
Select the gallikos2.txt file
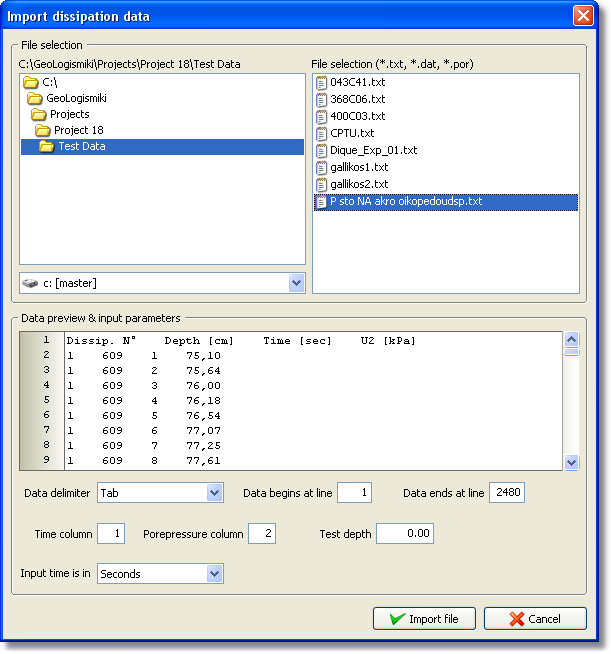[359, 184]
